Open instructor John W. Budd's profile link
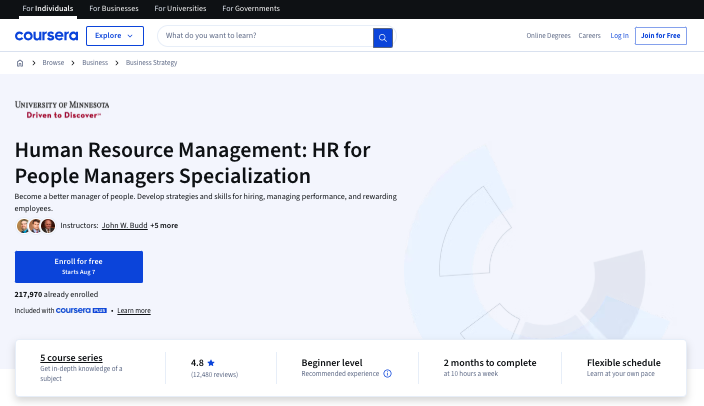This screenshot has height=406, width=704. tap(124, 226)
